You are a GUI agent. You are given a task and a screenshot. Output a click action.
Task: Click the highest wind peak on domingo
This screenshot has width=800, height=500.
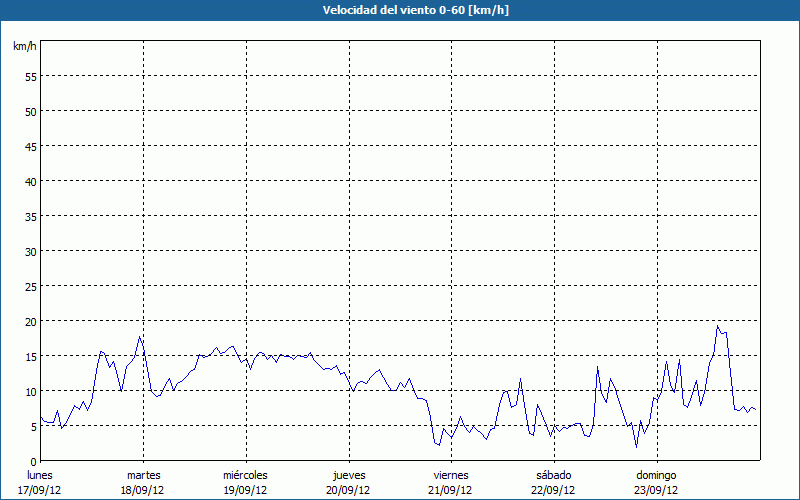click(x=717, y=326)
